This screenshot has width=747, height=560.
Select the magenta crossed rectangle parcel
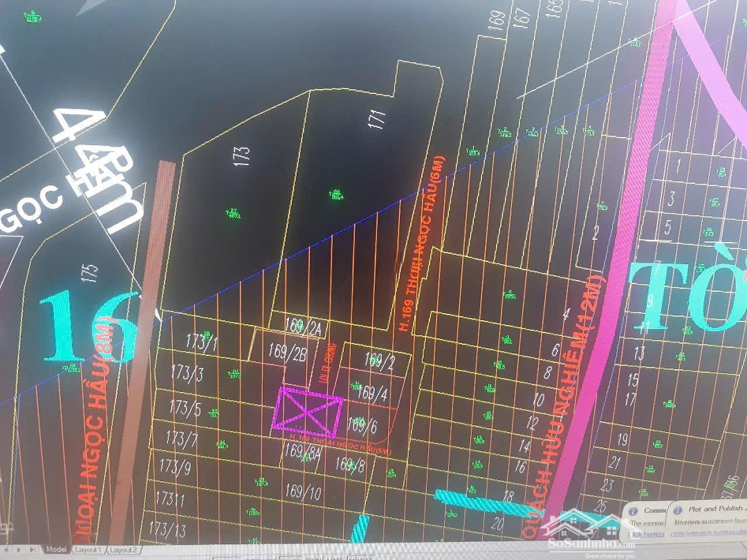(308, 409)
